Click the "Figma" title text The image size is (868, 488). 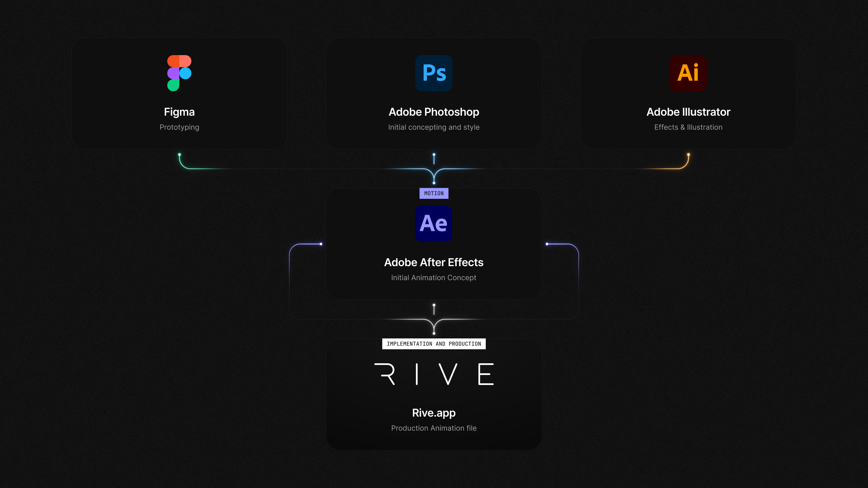[179, 112]
